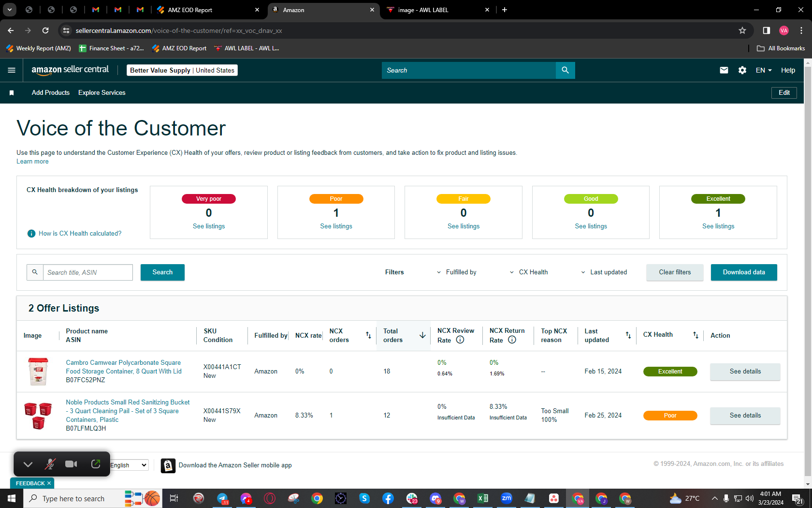Open the English language selector in footer
Screen dimensions: 812x508
(x=129, y=465)
